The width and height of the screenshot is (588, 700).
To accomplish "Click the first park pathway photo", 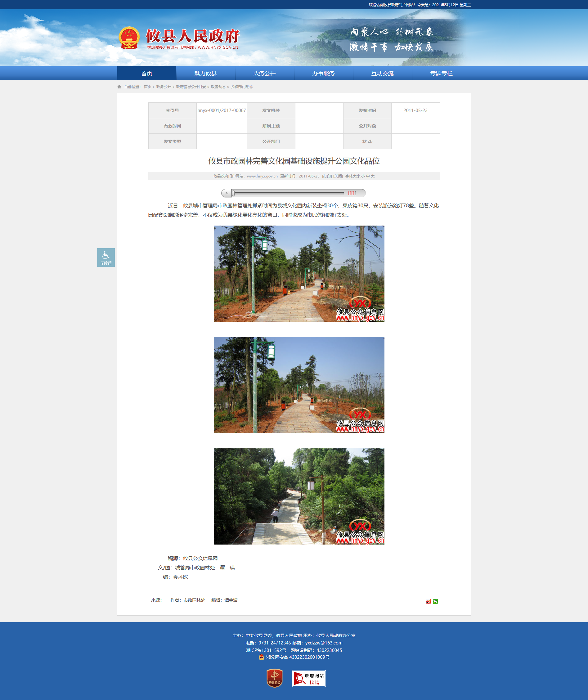I will [x=299, y=274].
